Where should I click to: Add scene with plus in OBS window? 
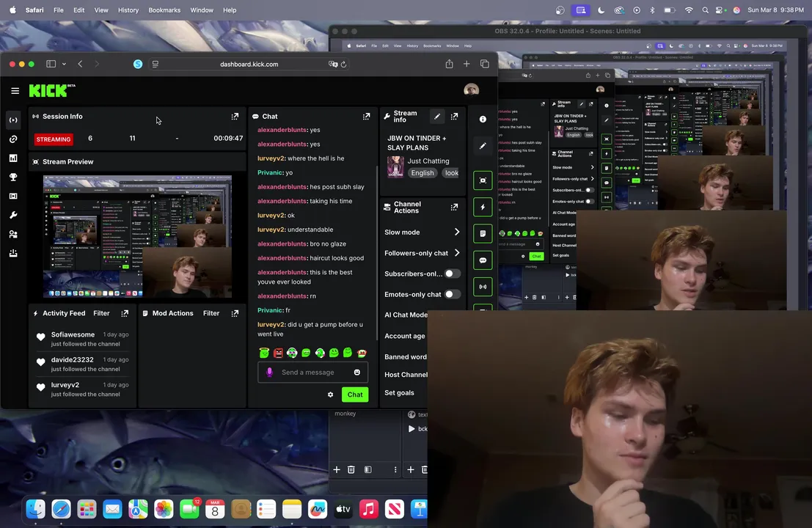337,469
